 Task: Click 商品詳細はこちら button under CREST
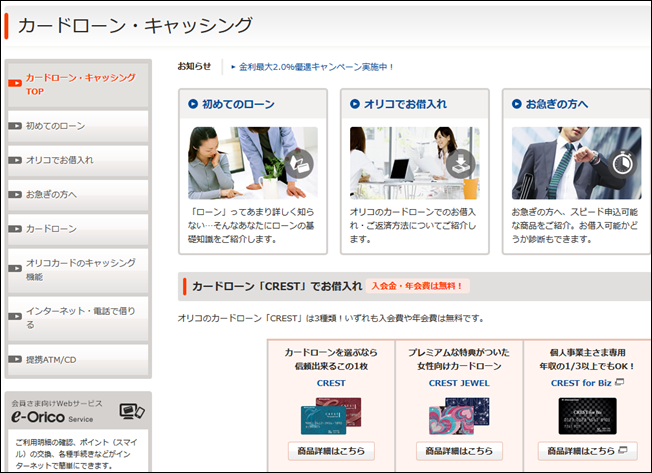click(x=331, y=451)
